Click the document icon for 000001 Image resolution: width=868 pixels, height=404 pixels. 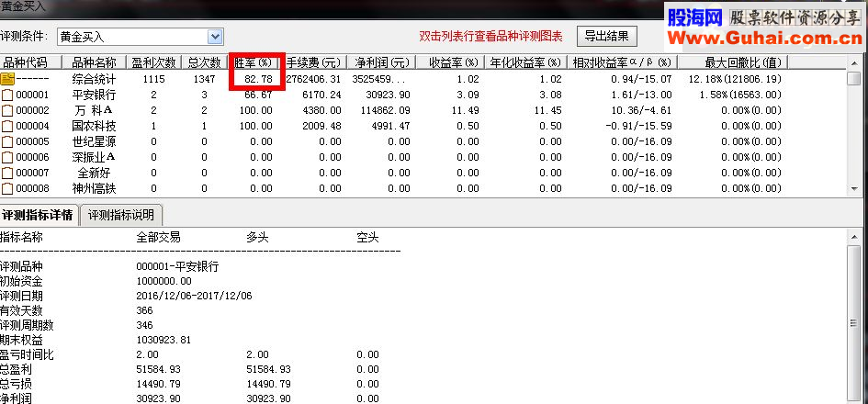[x=7, y=95]
